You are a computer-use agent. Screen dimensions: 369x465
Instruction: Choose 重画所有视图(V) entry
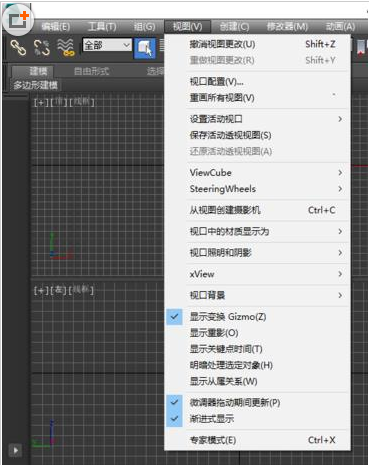pyautogui.click(x=258, y=98)
